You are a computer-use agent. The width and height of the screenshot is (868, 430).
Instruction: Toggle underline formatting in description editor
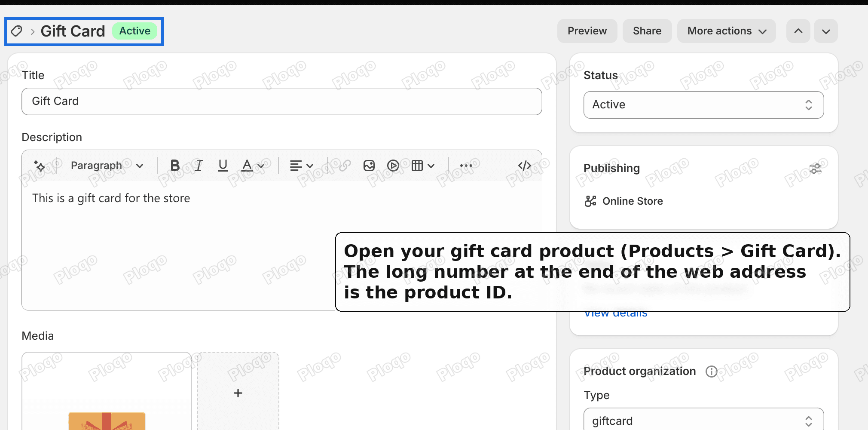coord(223,166)
